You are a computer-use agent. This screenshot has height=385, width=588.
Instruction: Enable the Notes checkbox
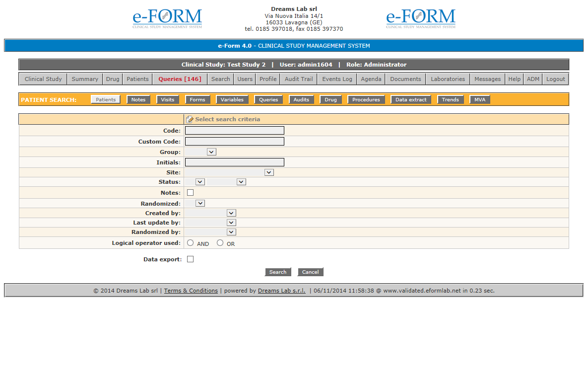[x=190, y=193]
